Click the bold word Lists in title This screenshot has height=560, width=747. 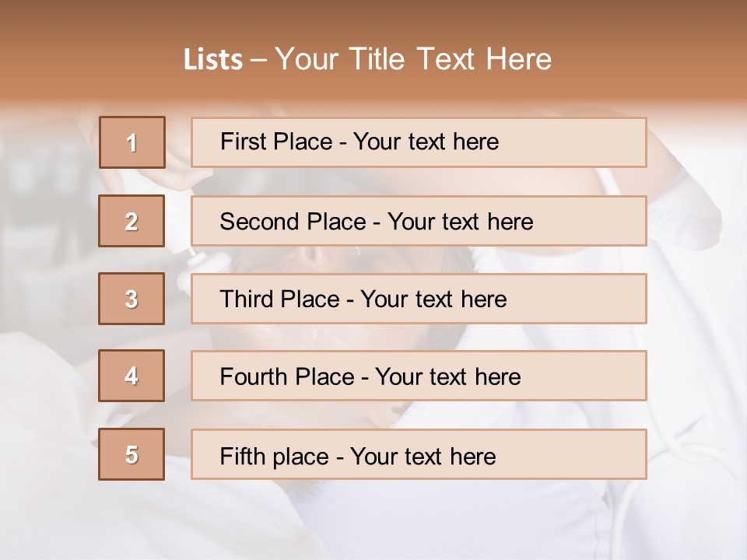(213, 60)
